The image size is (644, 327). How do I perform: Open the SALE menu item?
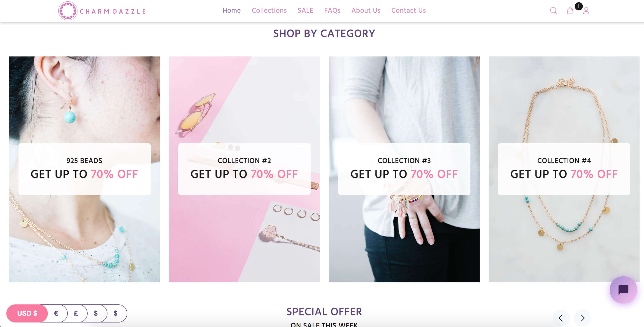pos(305,11)
